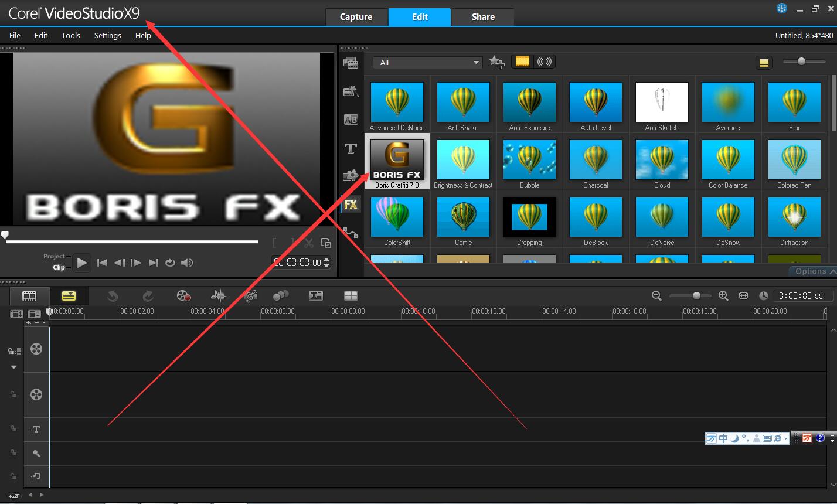Jump to Home in preview
Image resolution: width=837 pixels, height=504 pixels.
(101, 263)
